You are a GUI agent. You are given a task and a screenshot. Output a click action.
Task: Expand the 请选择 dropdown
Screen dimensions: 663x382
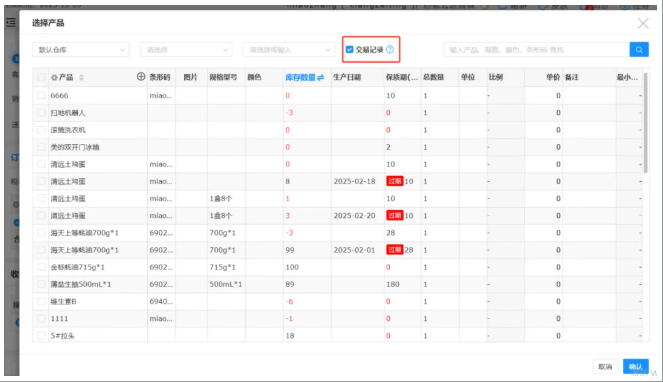coord(186,49)
